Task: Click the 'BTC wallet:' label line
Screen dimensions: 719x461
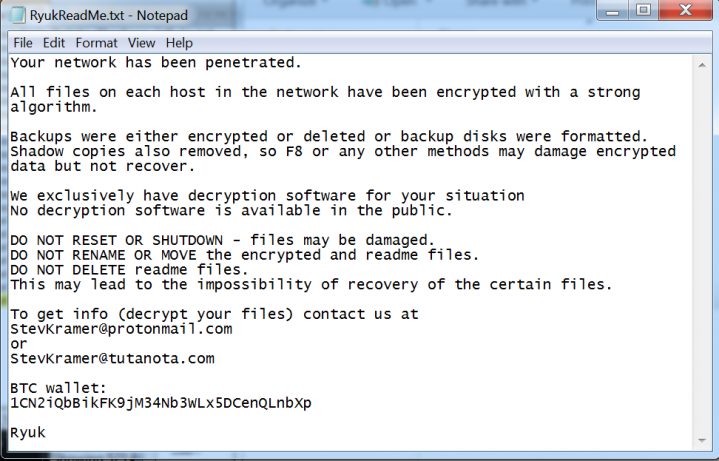Action: tap(58, 388)
